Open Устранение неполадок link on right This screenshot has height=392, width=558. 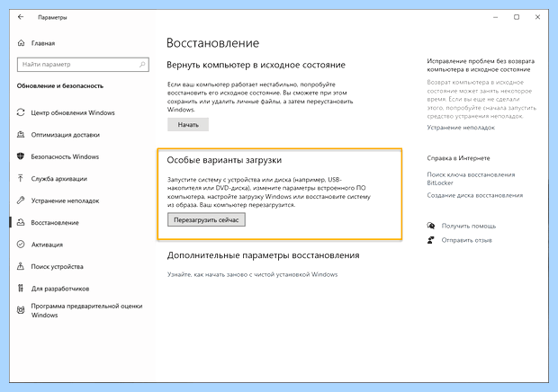pyautogui.click(x=461, y=128)
